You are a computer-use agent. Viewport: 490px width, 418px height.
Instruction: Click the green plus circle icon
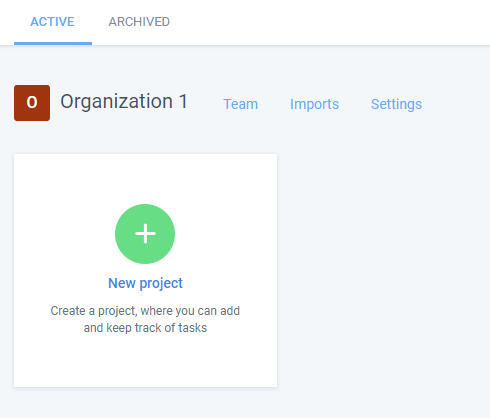pos(145,234)
